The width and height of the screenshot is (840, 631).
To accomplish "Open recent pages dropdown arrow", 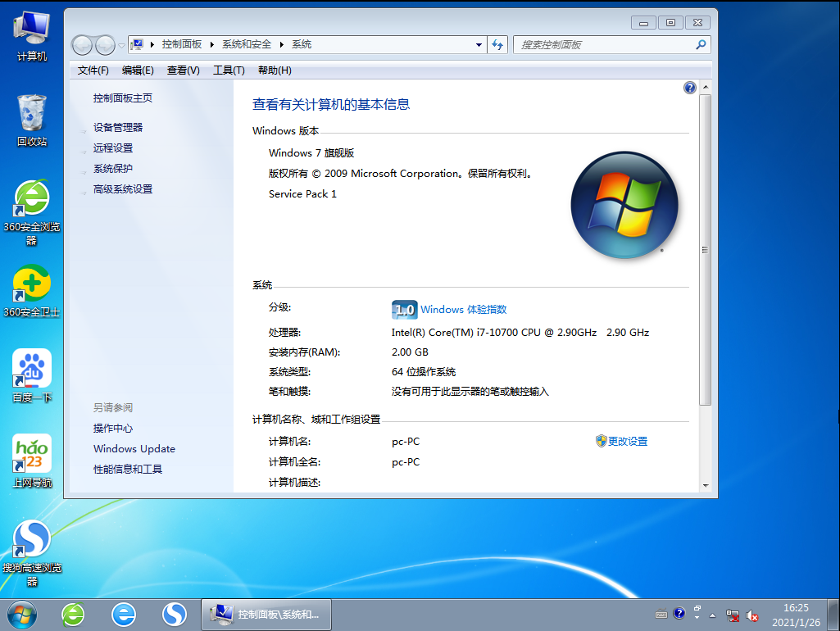I will click(x=121, y=45).
